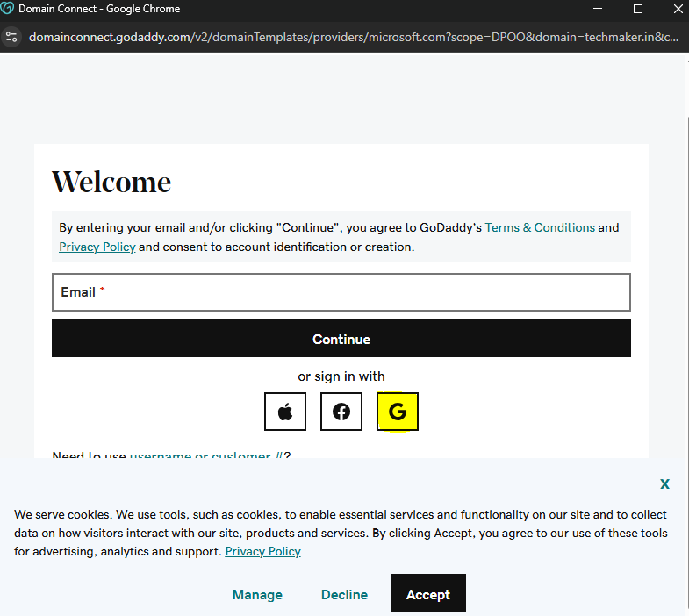
Task: Click the GoDaddy favicon in title bar
Action: tap(8, 9)
